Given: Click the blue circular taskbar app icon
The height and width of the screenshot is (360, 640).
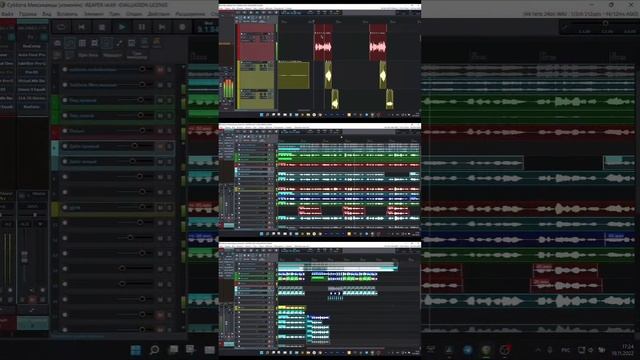Looking at the screenshot, I should point(468,350).
